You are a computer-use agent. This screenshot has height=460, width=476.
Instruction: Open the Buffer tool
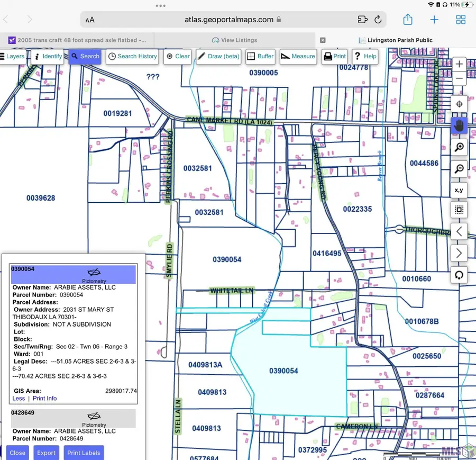click(260, 56)
